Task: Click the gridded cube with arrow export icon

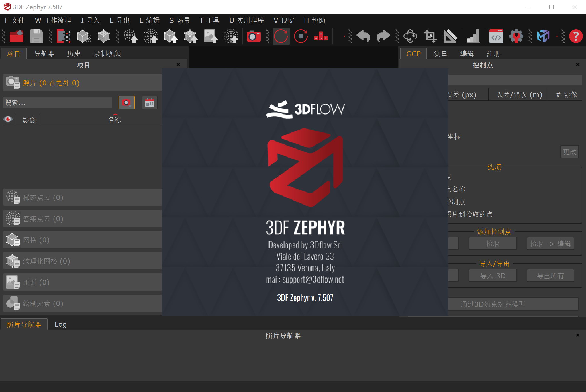Action: [191, 36]
